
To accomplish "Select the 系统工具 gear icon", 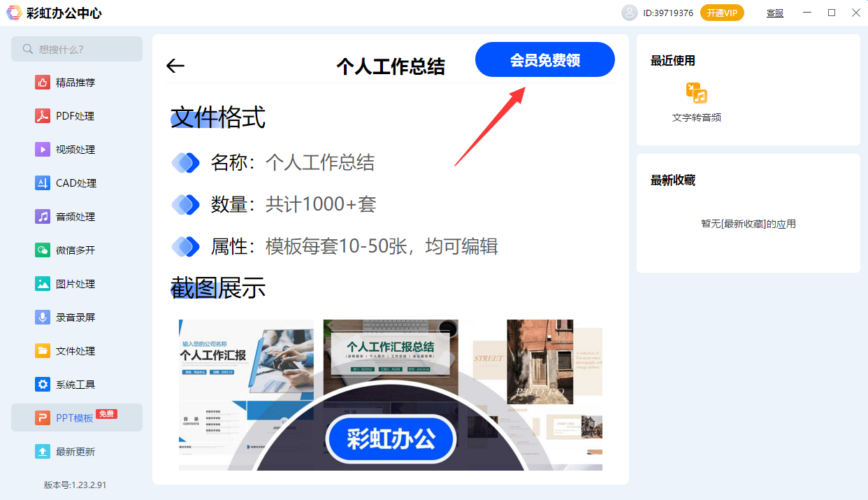I will click(x=43, y=385).
